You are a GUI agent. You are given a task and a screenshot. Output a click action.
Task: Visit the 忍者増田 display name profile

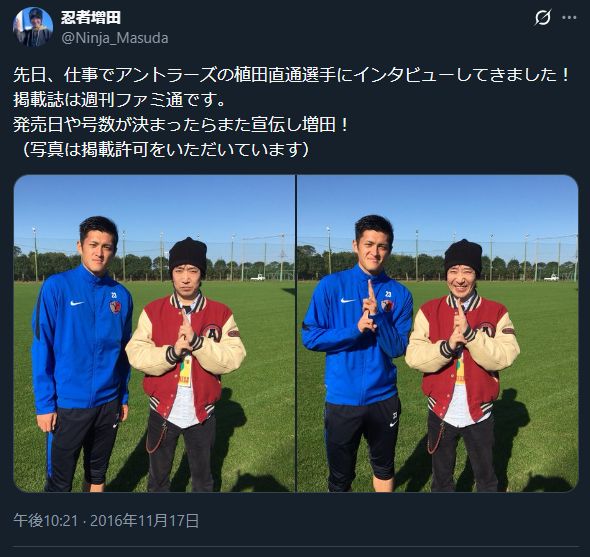[x=91, y=17]
